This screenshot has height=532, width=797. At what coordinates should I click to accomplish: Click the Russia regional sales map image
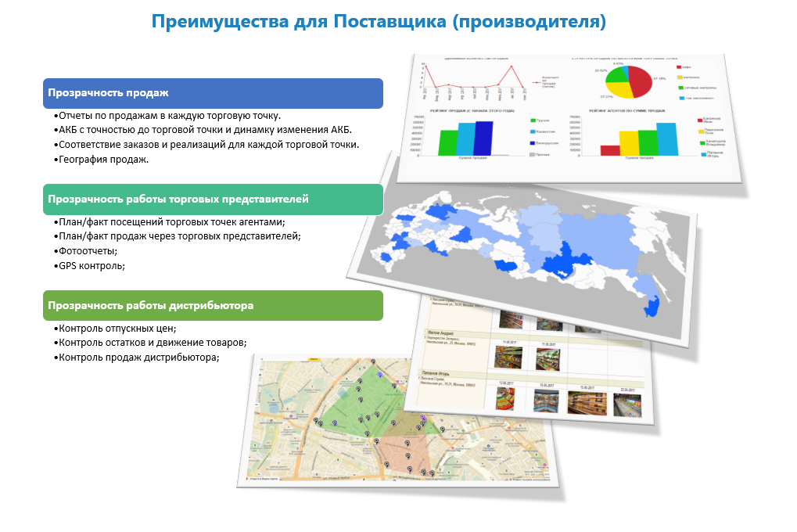click(x=523, y=254)
